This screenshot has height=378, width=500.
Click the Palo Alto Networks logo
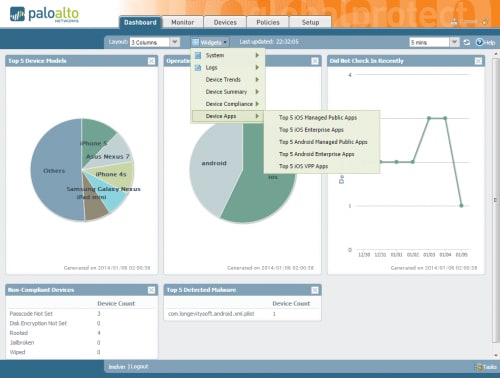click(44, 14)
